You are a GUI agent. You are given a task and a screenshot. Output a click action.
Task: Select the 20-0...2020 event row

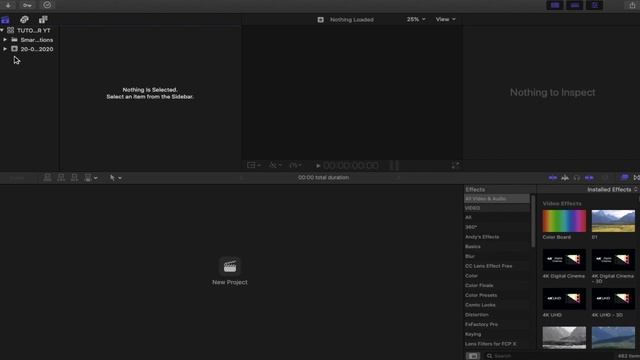[29, 49]
